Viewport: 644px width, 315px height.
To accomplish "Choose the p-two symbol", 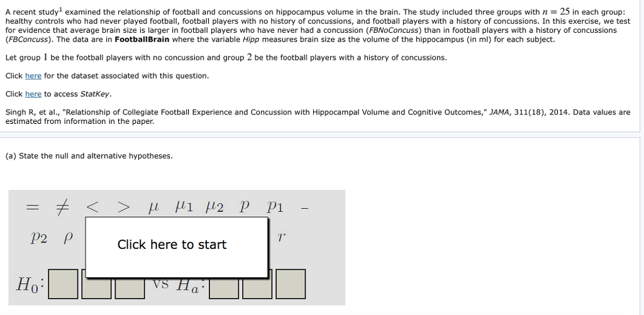I will coord(38,238).
